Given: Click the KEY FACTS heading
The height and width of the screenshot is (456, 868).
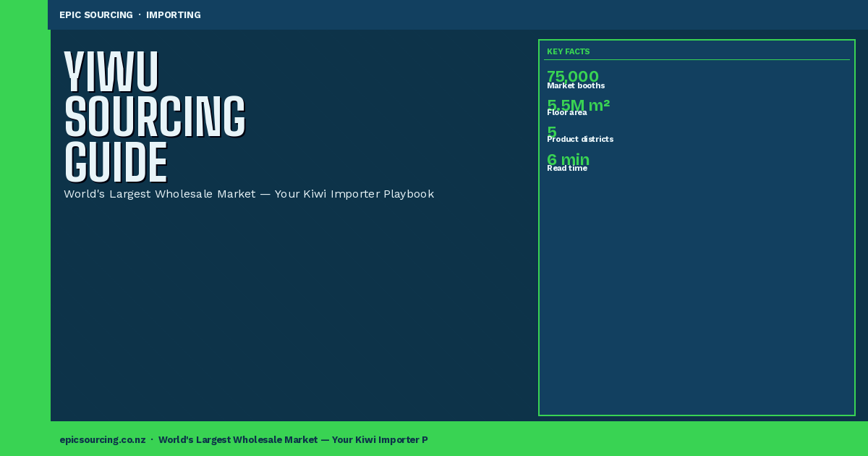Looking at the screenshot, I should pos(569,51).
